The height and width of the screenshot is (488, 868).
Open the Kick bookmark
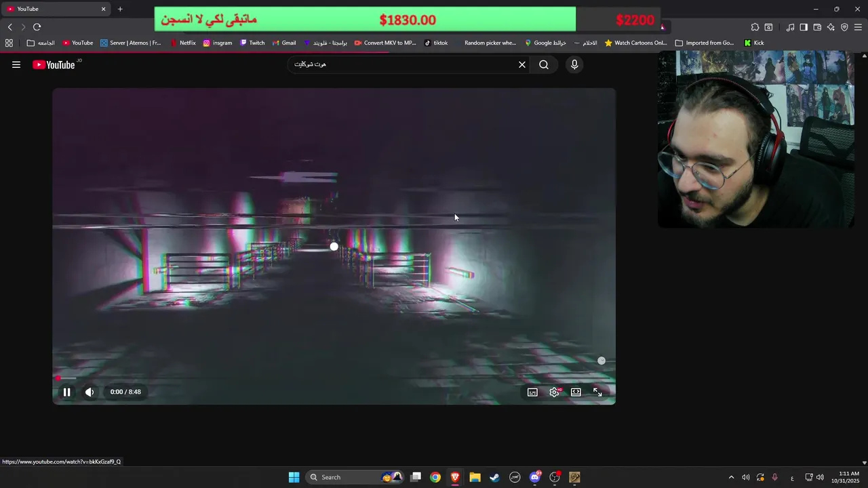coord(754,43)
